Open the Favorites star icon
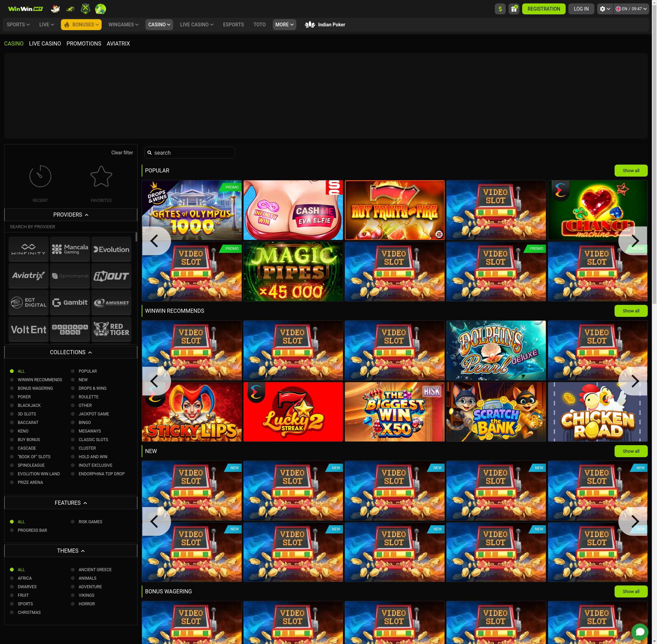This screenshot has width=657, height=644. click(101, 177)
